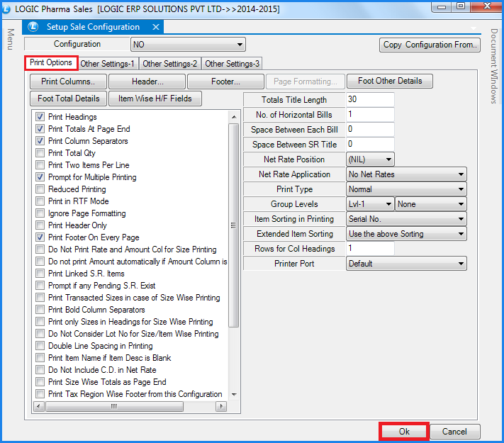Click the LOGIC icon on the Setup Sale Configuration tab
504x443 pixels.
[33, 27]
